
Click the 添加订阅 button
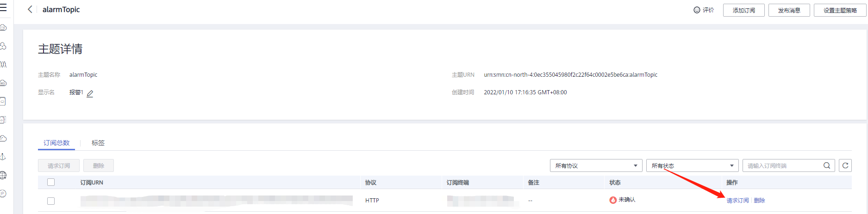pos(743,10)
